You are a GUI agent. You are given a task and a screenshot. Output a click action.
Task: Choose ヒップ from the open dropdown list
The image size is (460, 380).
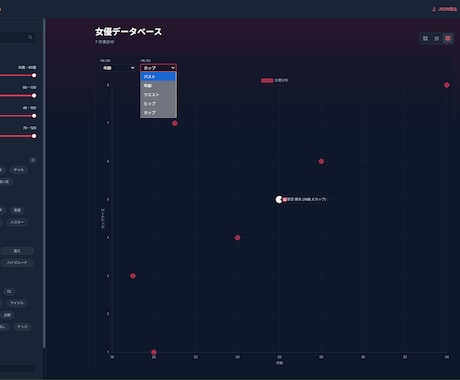point(158,104)
